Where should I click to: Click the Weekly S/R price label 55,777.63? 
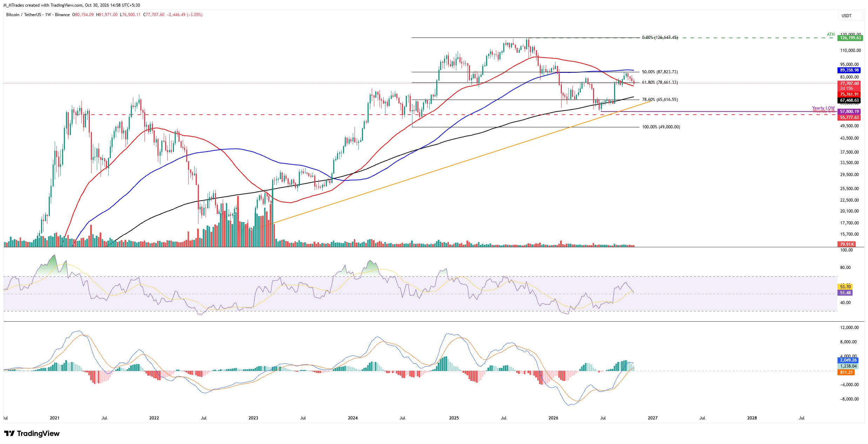coord(849,117)
